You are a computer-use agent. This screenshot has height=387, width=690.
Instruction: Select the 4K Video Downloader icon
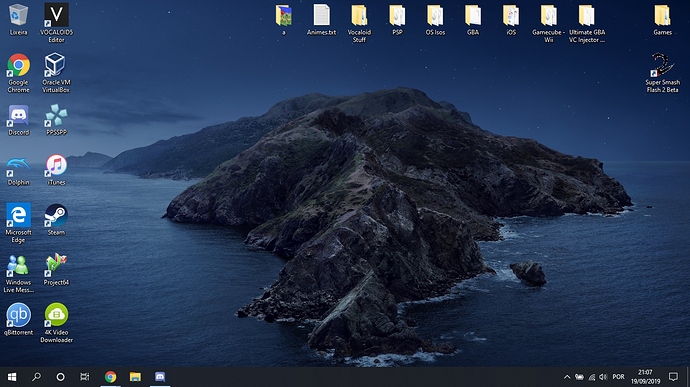click(56, 323)
